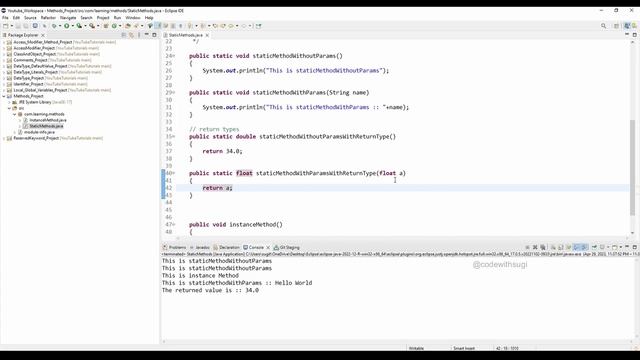Open the File menu
This screenshot has height=360, width=640.
coord(5,18)
